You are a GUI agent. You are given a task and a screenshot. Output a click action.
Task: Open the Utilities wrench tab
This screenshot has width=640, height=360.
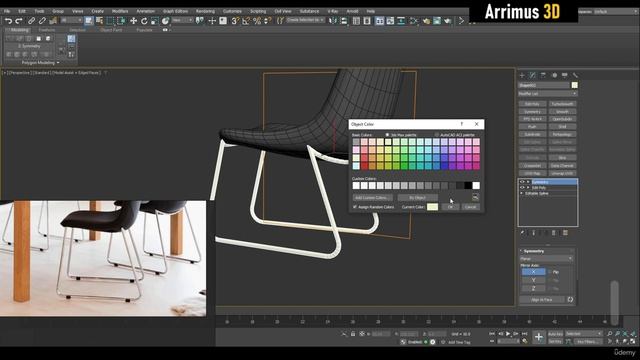tap(575, 75)
